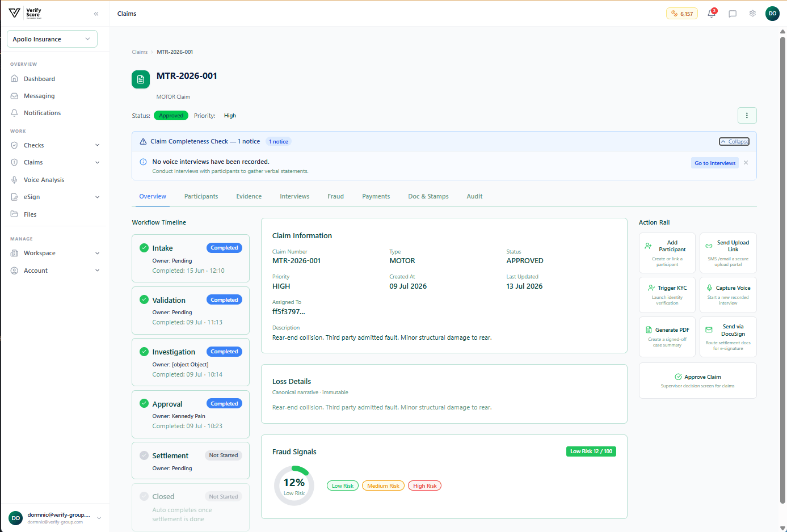Click the Assigned To value ff5f3797...
Screen dimensions: 787x532
289,311
